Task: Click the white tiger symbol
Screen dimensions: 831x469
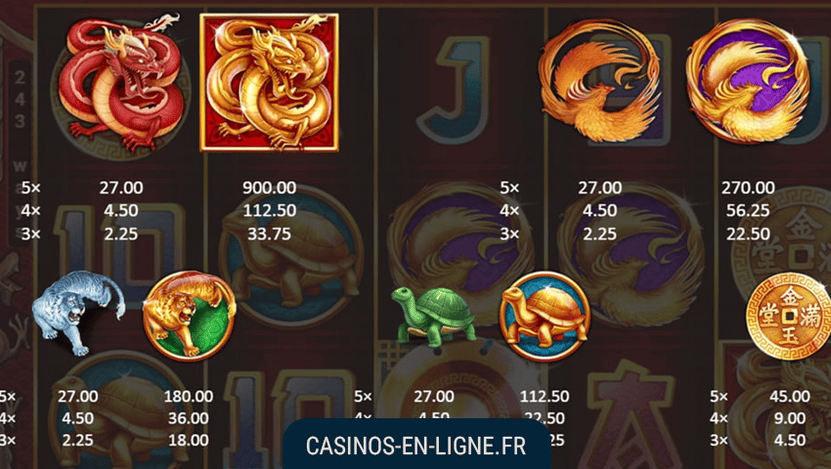Action: coord(78,313)
